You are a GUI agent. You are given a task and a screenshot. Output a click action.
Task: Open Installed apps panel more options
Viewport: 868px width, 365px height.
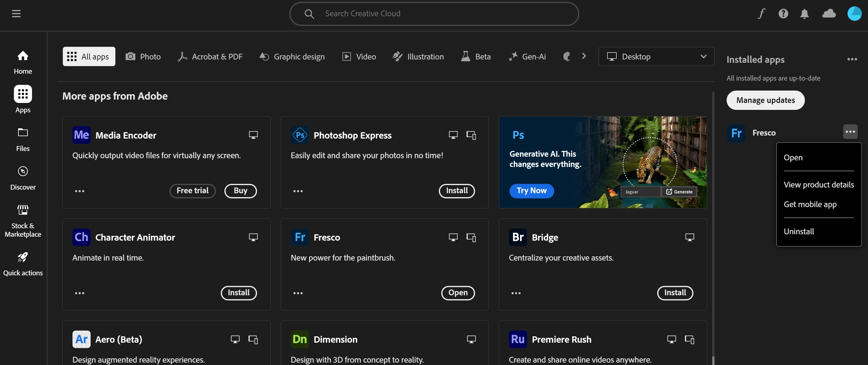point(852,59)
